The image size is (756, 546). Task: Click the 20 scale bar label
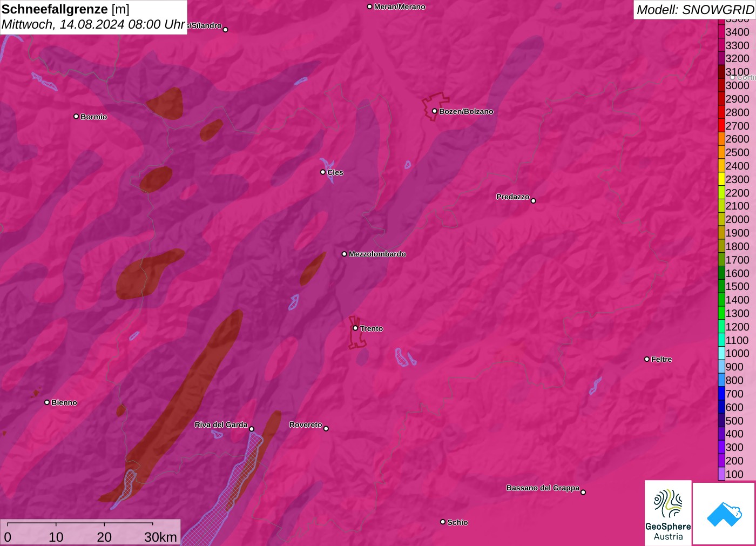[104, 537]
